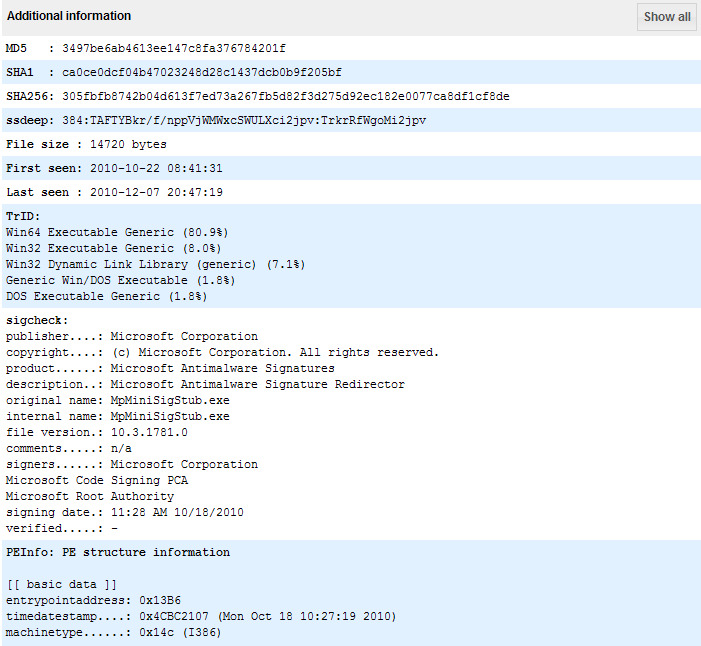Click the Additional information header
The width and height of the screenshot is (701, 646).
point(69,17)
